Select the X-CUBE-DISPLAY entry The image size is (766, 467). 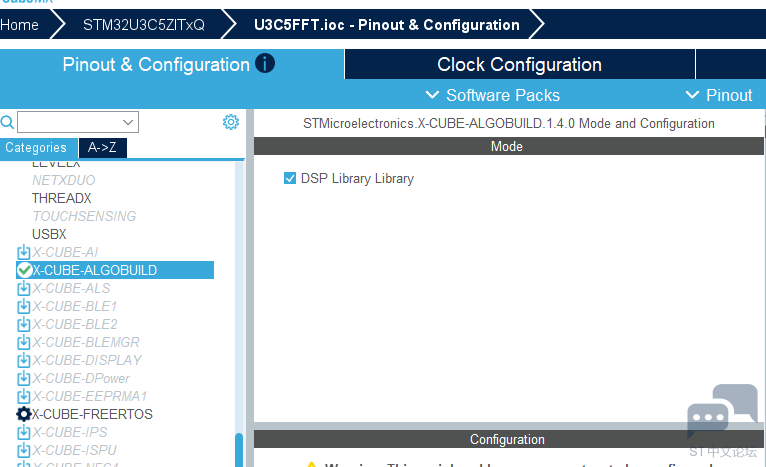tap(87, 361)
